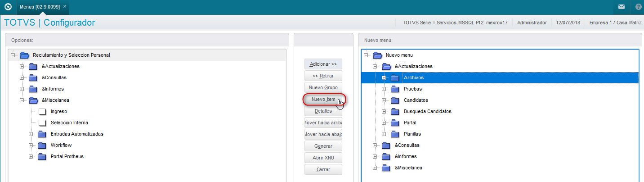
Task: Expand the Candidatos node
Action: (384, 100)
